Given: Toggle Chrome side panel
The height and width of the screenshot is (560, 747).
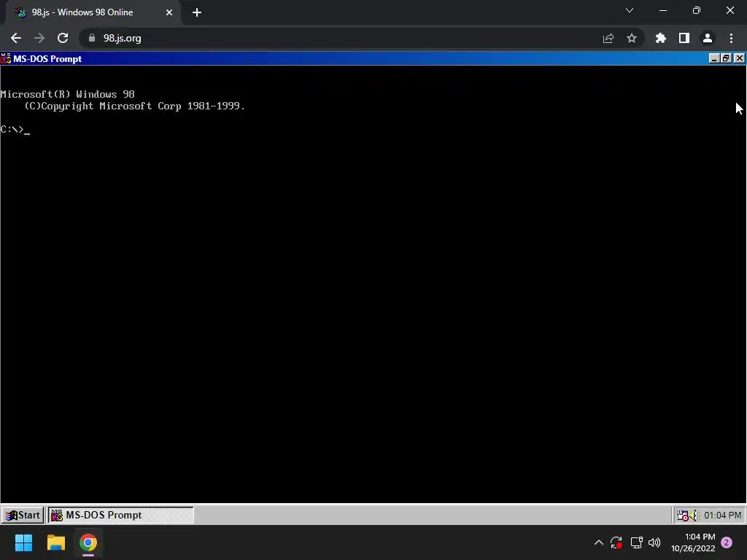Looking at the screenshot, I should click(x=684, y=38).
